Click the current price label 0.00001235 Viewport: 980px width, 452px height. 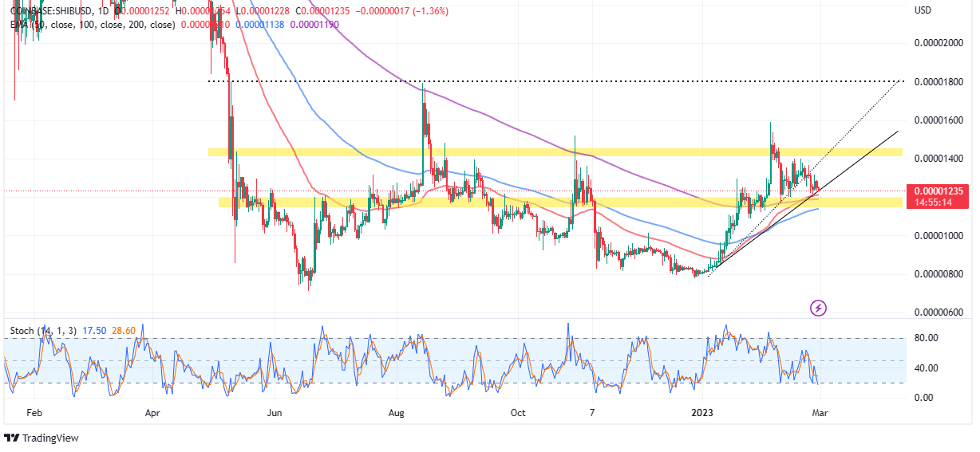[x=937, y=191]
